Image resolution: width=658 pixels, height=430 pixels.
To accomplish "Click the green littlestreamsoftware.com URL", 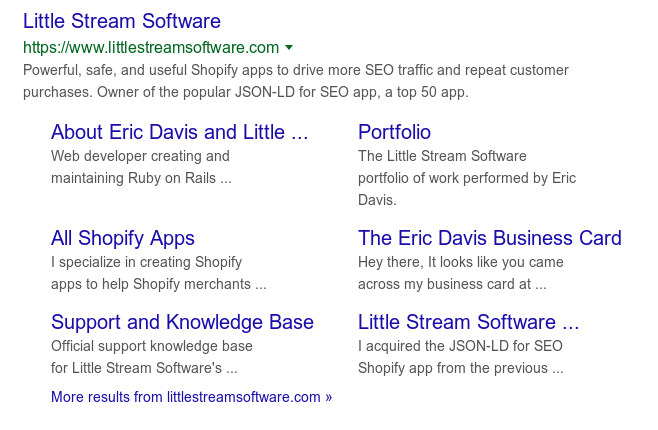I will click(151, 47).
